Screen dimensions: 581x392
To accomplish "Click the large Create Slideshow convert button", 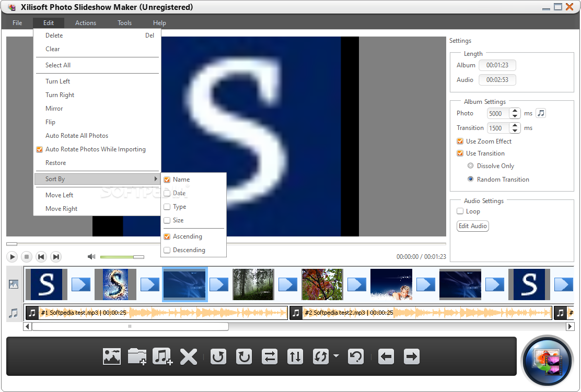I will tap(548, 361).
